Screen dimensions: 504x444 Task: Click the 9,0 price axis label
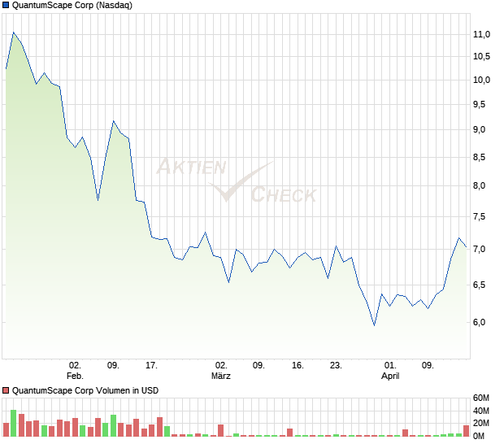pyautogui.click(x=479, y=130)
